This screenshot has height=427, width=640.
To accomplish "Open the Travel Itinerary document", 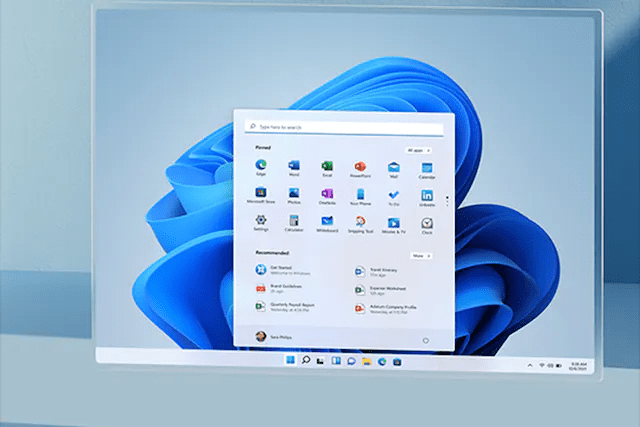I will click(376, 271).
